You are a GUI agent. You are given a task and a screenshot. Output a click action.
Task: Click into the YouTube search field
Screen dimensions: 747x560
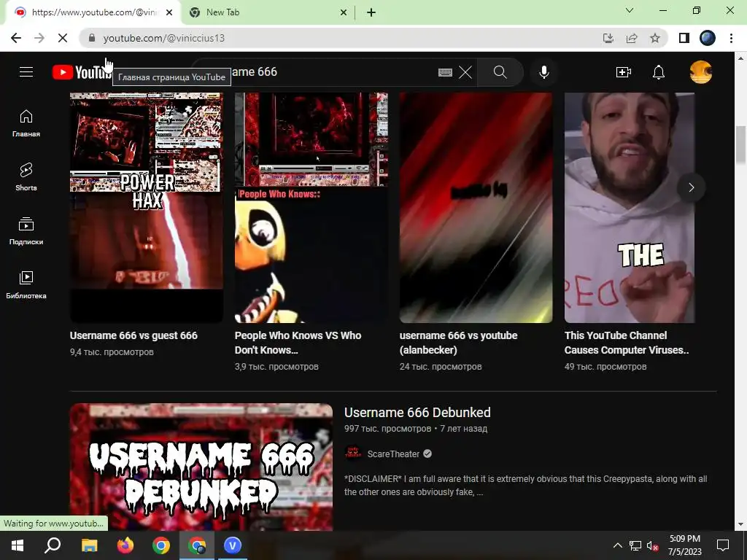[333, 72]
